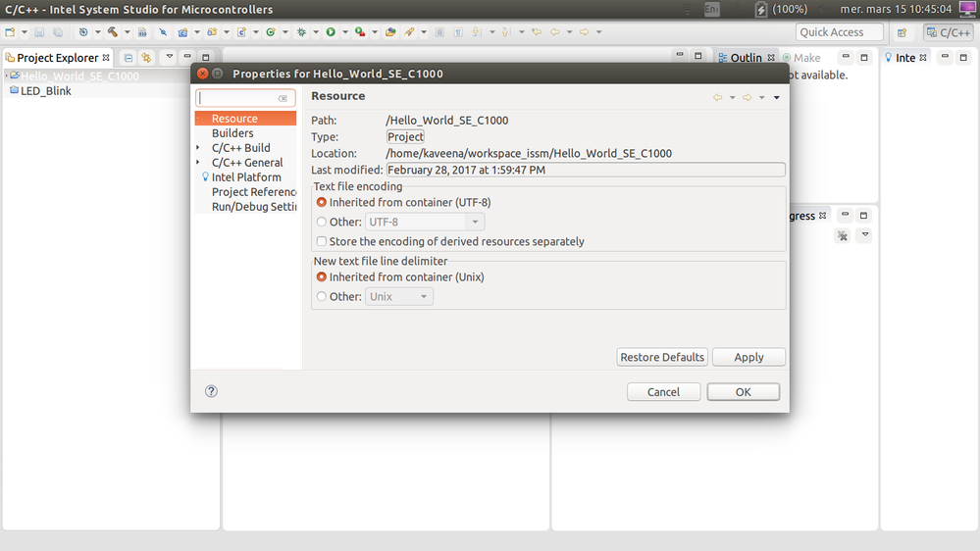Image resolution: width=980 pixels, height=551 pixels.
Task: Click dialog Back navigation arrow beside Resource
Action: pos(717,97)
